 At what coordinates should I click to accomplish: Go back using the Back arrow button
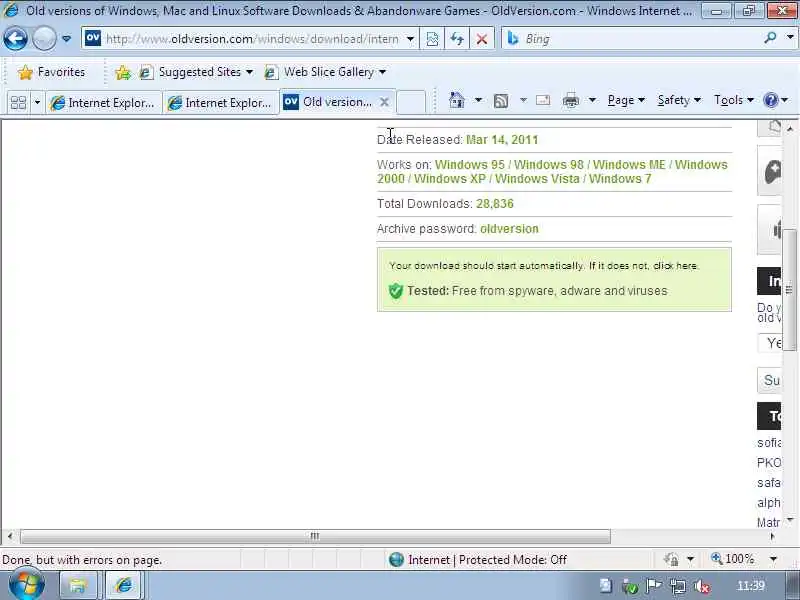(15, 38)
